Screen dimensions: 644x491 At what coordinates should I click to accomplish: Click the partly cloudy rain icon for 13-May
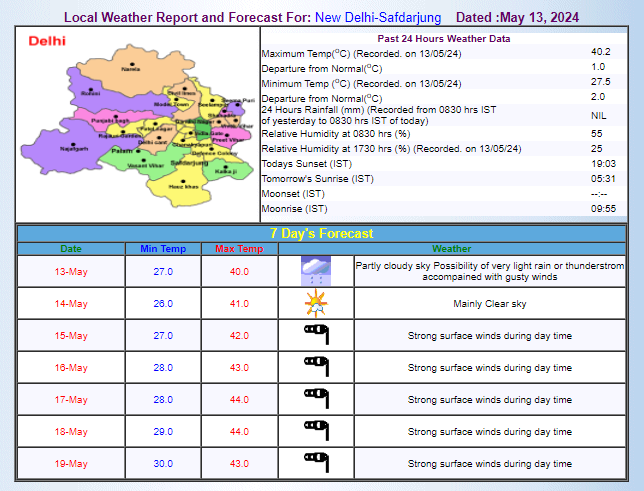[x=316, y=271]
